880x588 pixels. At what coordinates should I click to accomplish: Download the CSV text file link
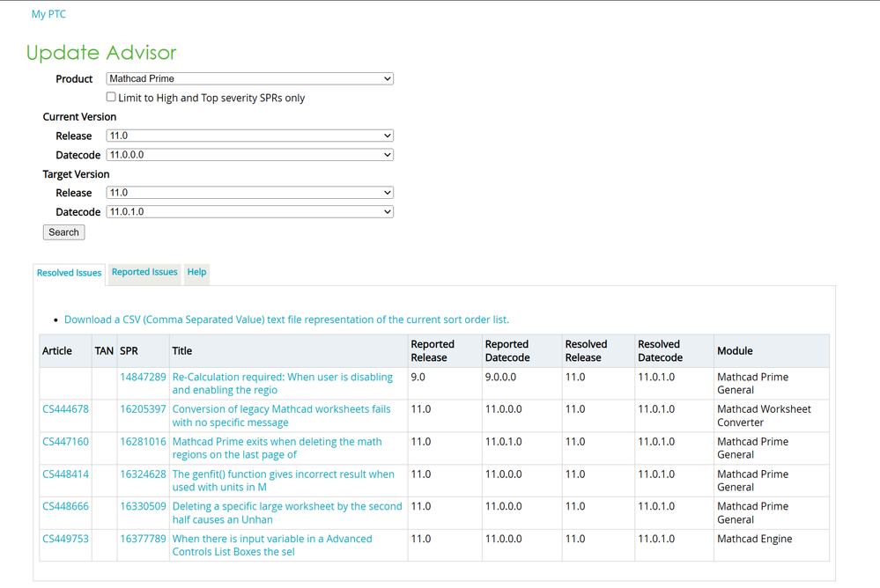pos(286,320)
